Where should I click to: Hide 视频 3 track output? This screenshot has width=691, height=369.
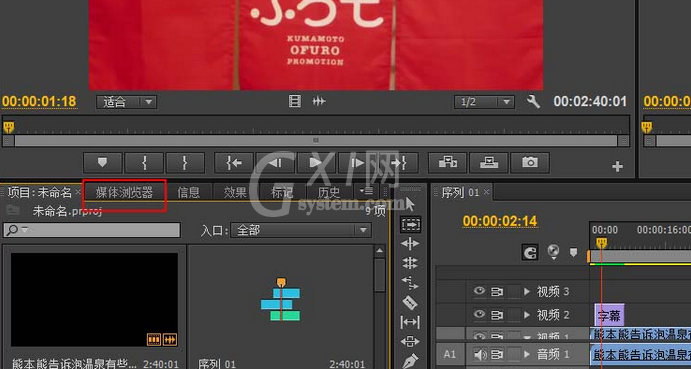pos(479,291)
